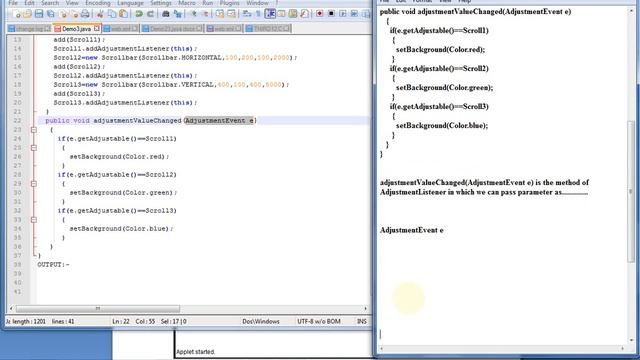Click 'UTF-8 w/o BOM' in status bar
The image size is (640, 360).
click(319, 322)
